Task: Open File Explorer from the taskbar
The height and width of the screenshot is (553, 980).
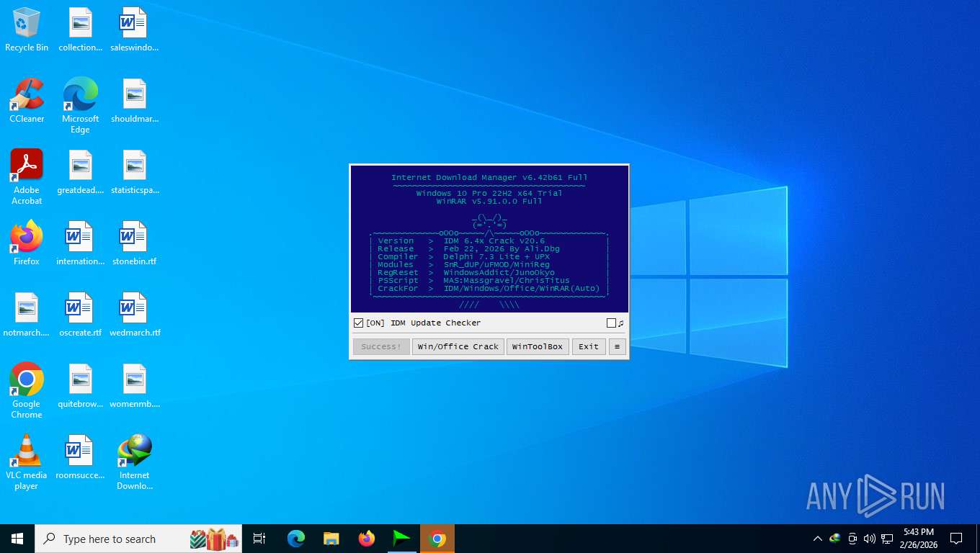Action: click(x=331, y=539)
